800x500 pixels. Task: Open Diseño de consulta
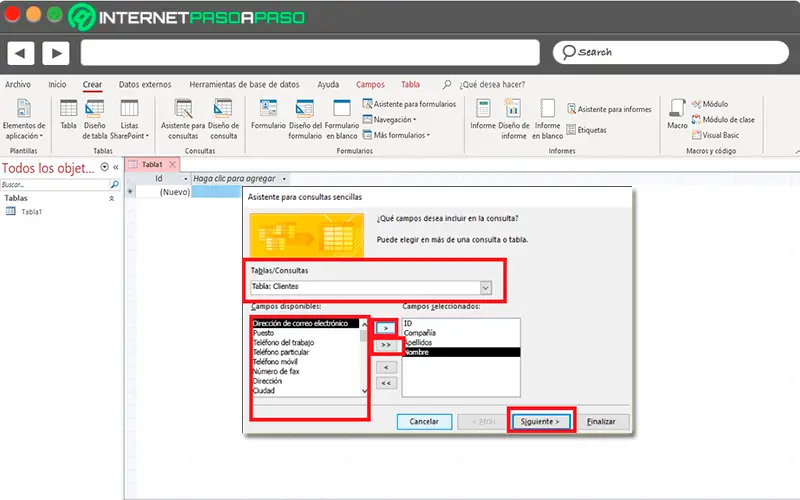223,119
